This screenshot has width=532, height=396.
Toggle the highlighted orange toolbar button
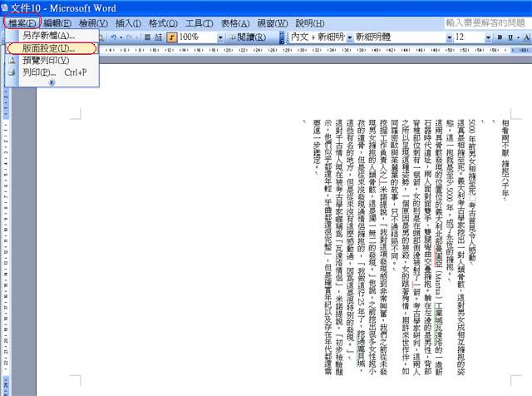(172, 37)
